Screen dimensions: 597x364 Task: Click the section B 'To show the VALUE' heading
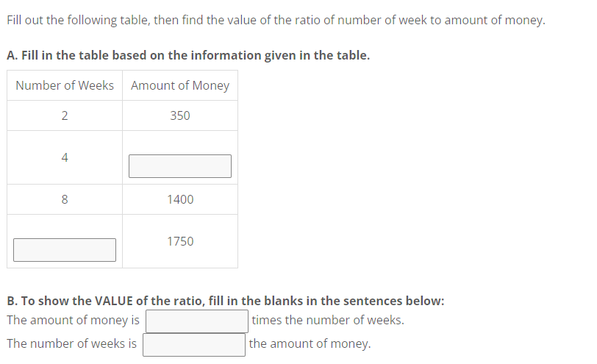[225, 301]
